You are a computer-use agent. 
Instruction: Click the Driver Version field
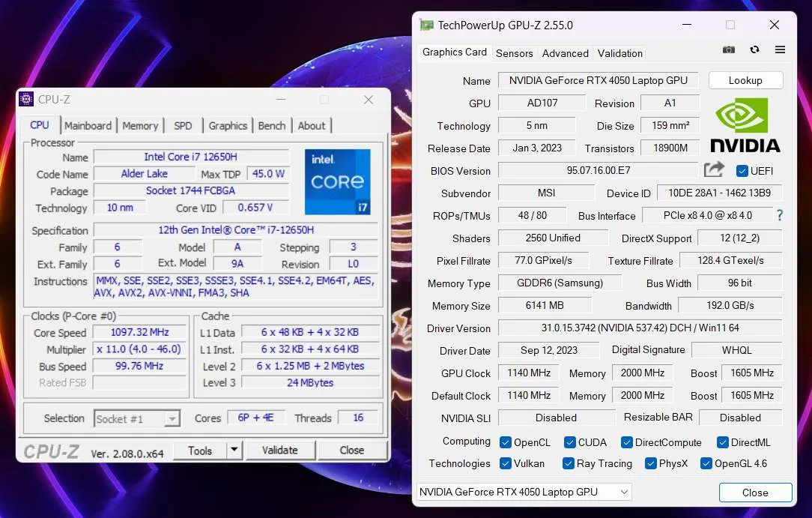[640, 328]
